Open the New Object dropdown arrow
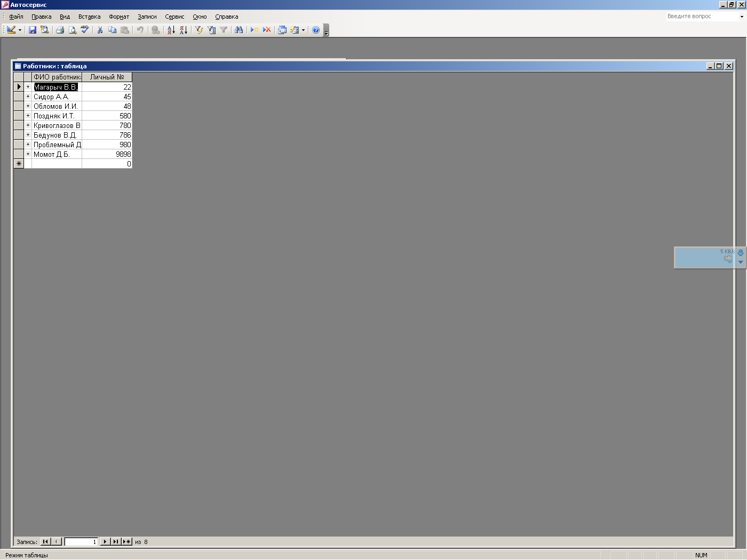The width and height of the screenshot is (747, 560). pyautogui.click(x=303, y=30)
